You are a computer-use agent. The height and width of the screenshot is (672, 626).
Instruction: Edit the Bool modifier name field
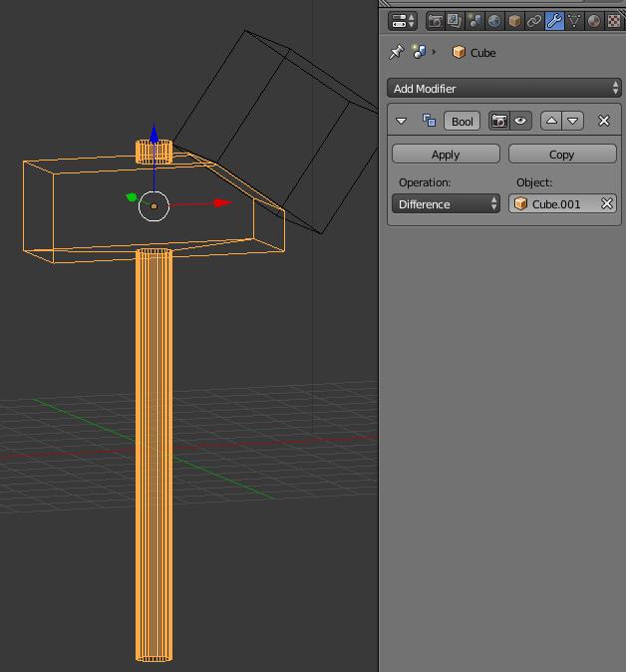click(x=462, y=122)
